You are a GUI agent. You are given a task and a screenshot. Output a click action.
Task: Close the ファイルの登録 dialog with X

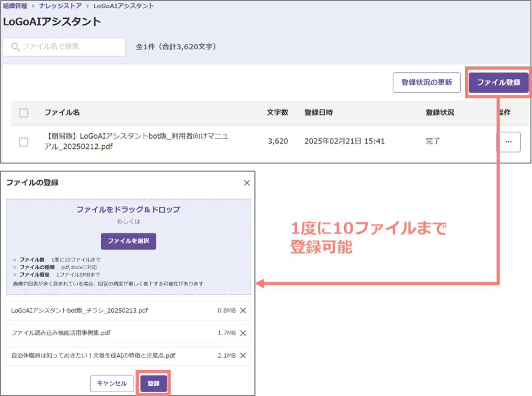point(247,183)
